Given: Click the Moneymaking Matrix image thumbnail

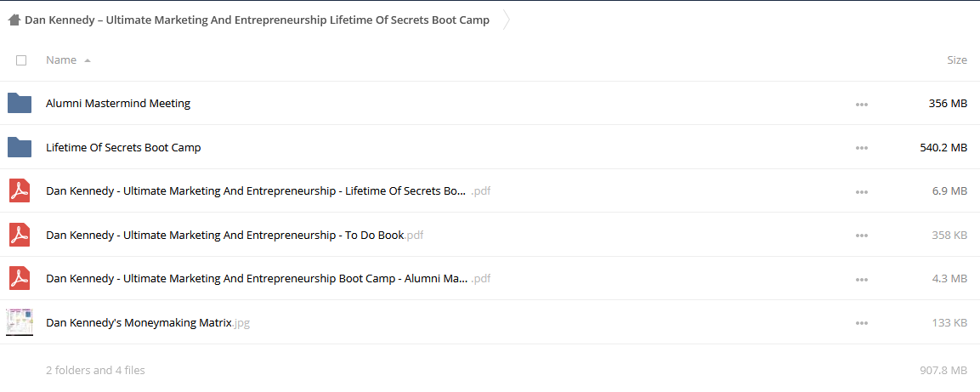Looking at the screenshot, I should pyautogui.click(x=20, y=322).
